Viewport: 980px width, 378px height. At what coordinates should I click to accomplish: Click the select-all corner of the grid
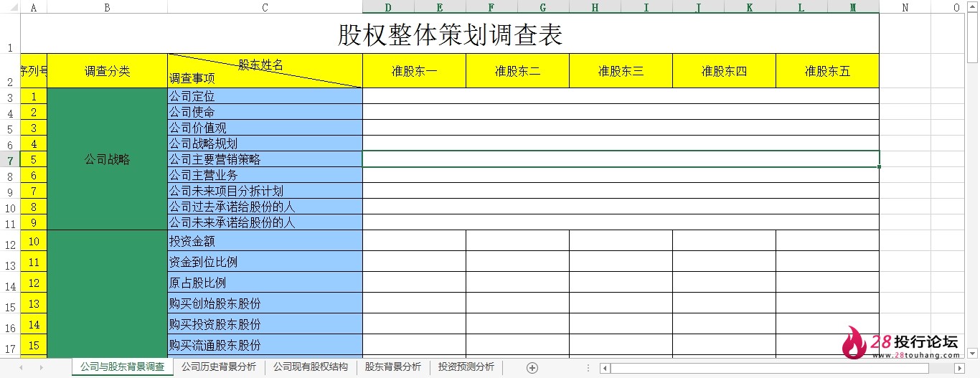tap(10, 7)
